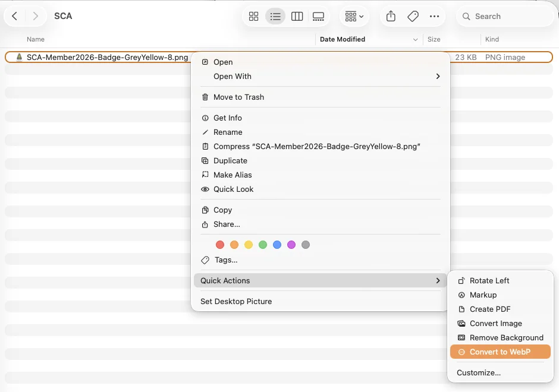This screenshot has height=392, width=559.
Task: Select Move to Trash
Action: pyautogui.click(x=238, y=97)
